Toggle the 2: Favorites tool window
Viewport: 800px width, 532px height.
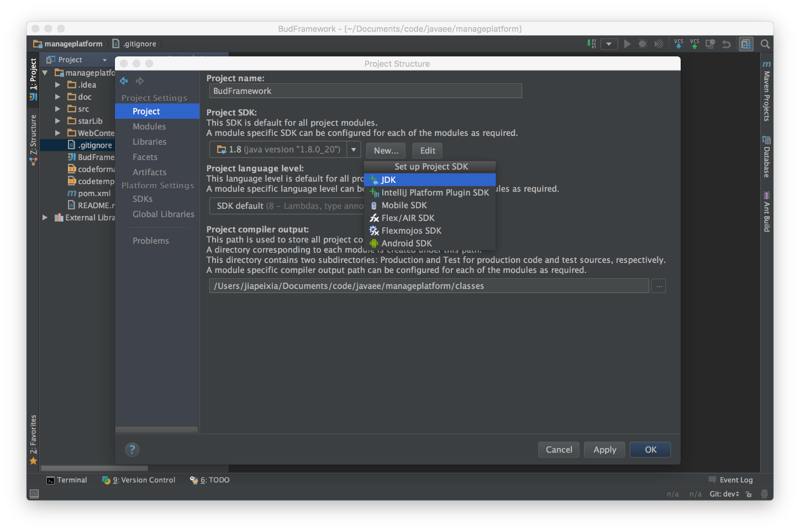[33, 440]
